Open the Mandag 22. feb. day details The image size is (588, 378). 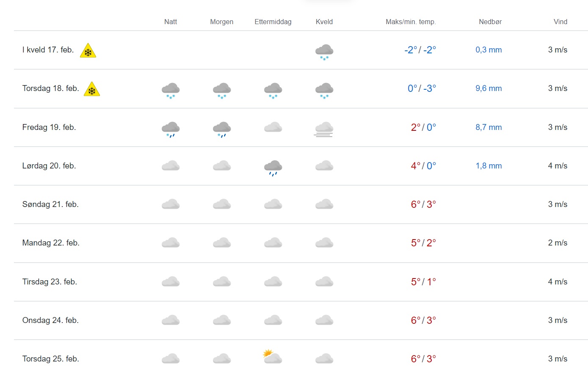tap(301, 243)
